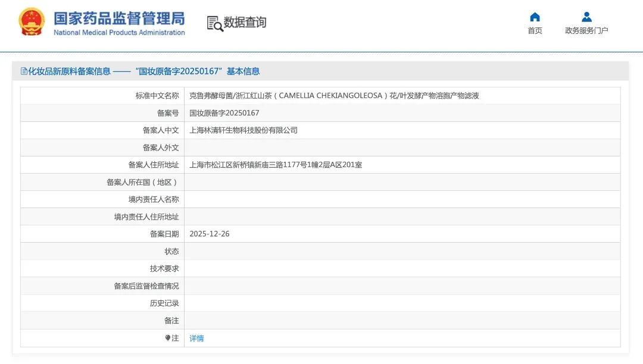Go to 首页 homepage
Viewport: 643px width, 364px height.
coord(534,30)
